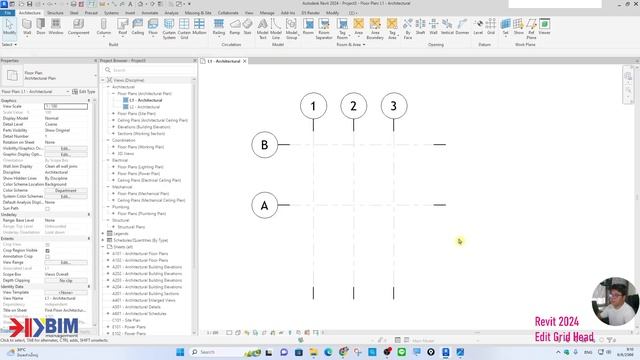Select the Shaft opening tool
Image resolution: width=640 pixels, height=360 pixels.
pos(420,27)
